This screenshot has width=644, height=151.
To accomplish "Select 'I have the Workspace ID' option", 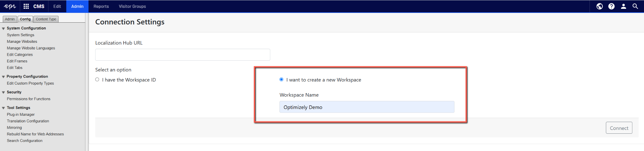I will point(97,80).
